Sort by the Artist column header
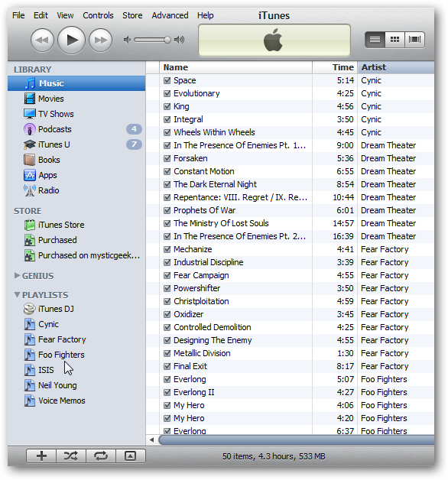This screenshot has height=480, width=448. tap(396, 67)
